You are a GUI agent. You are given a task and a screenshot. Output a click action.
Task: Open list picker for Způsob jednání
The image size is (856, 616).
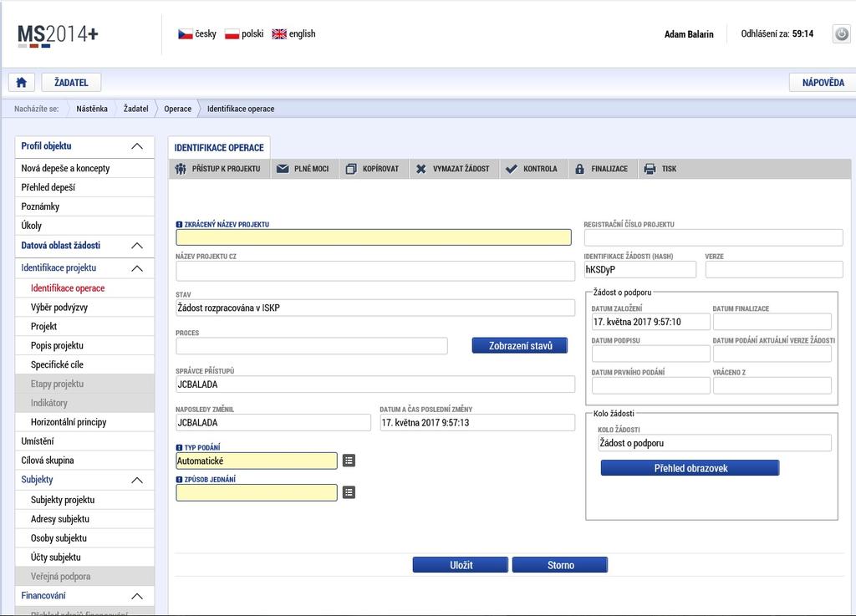pos(349,492)
